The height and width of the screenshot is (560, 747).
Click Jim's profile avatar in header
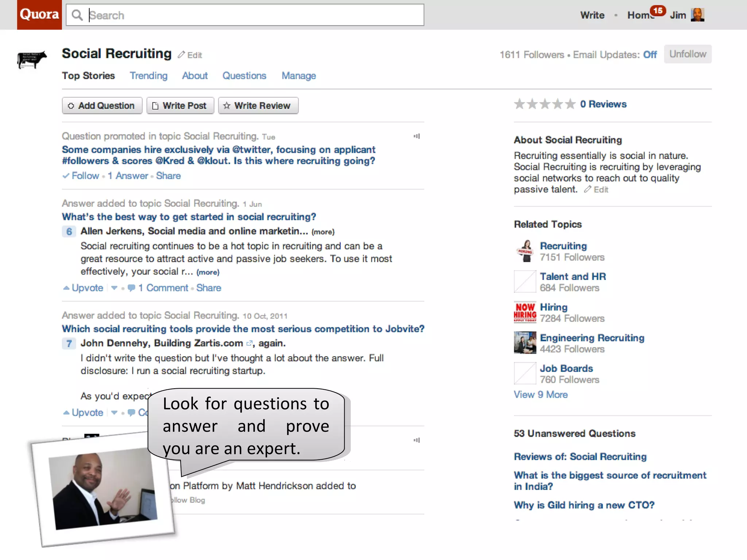point(697,15)
